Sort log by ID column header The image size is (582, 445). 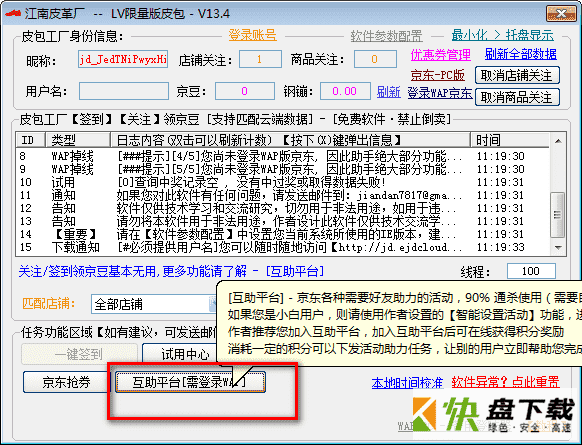point(30,140)
